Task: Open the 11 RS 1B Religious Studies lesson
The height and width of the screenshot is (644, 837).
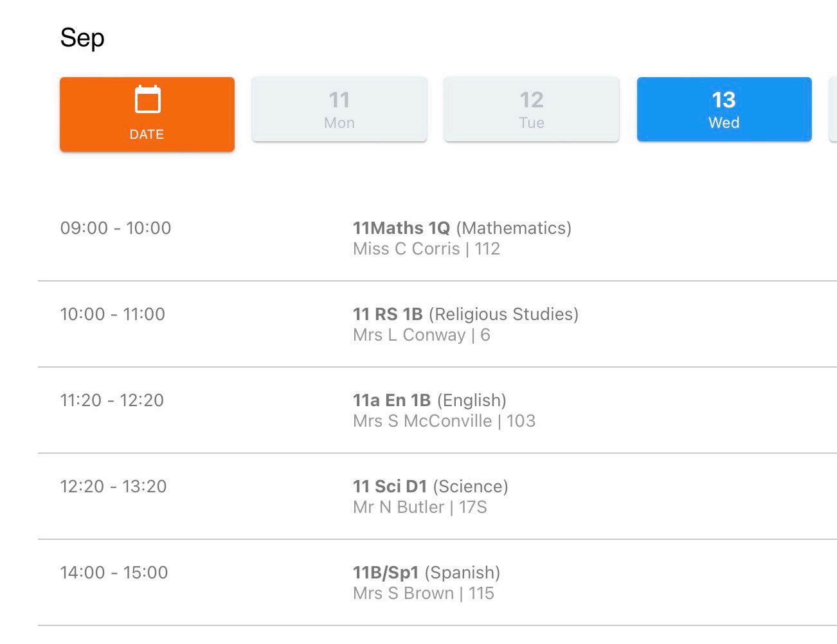Action: 465,314
